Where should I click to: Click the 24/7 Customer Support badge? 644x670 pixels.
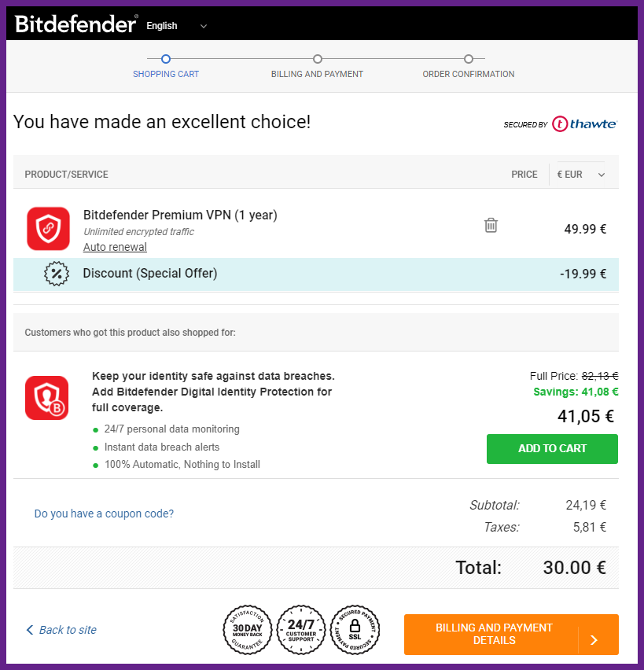coord(301,629)
